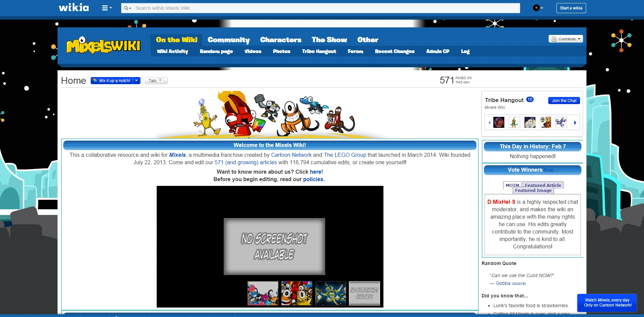
Task: Open the Gobba quote author link
Action: pos(503,284)
